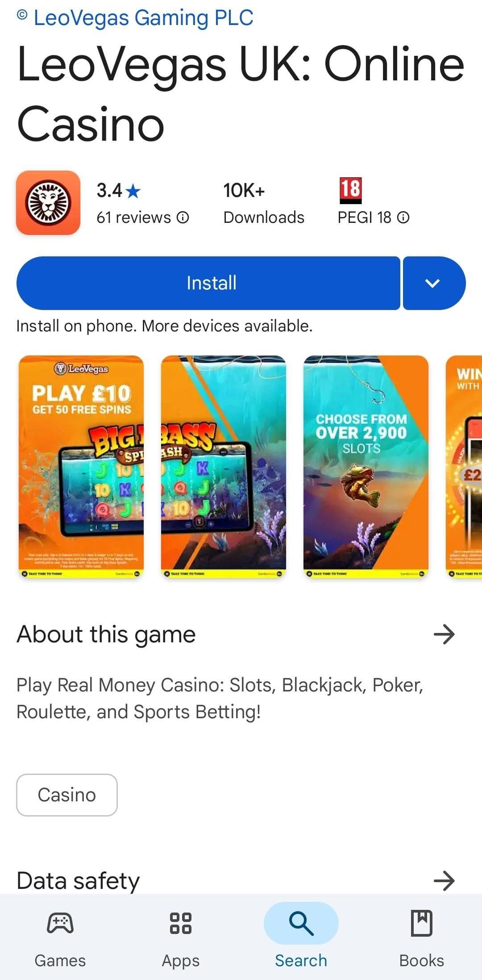Screen dimensions: 482x980
Task: Open PEGI 18 info icon
Action: click(x=403, y=218)
